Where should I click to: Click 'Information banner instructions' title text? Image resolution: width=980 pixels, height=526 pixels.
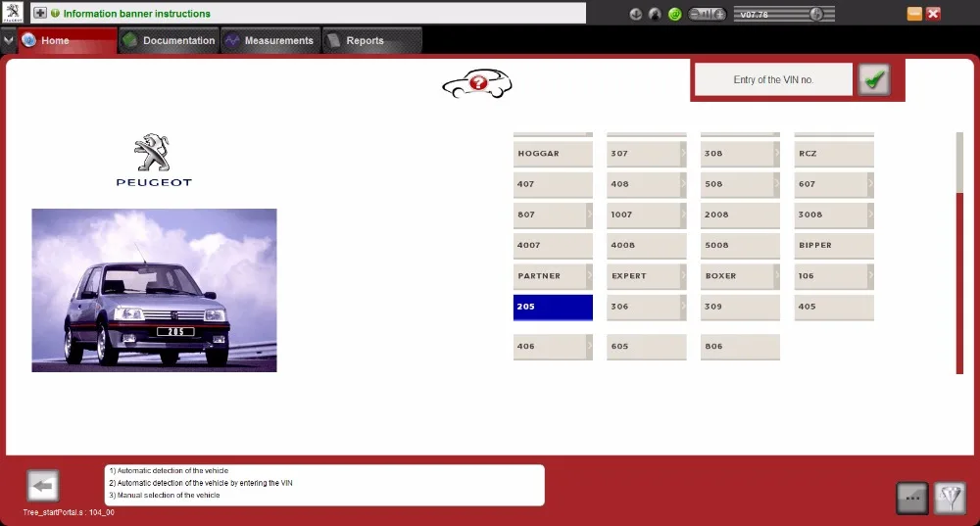pyautogui.click(x=137, y=13)
